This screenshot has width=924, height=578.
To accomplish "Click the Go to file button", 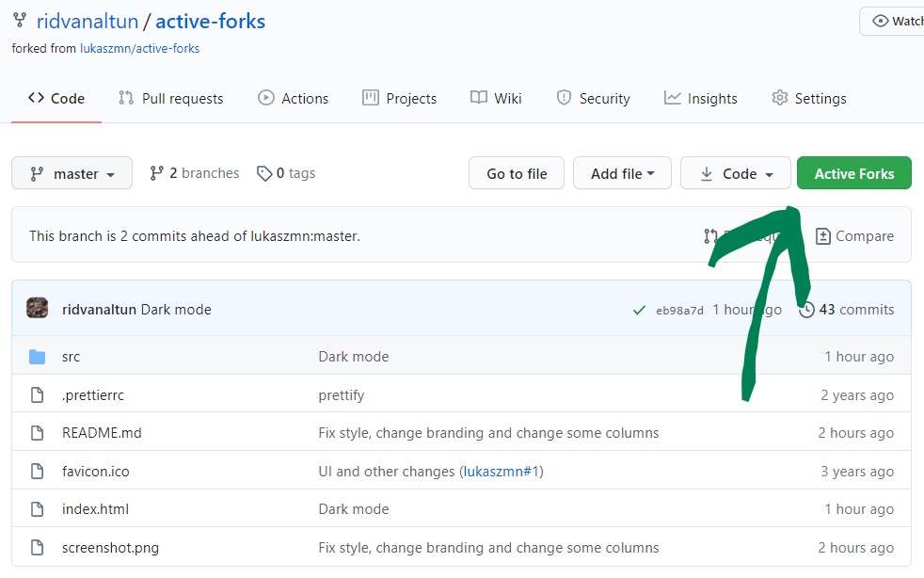I will point(517,173).
